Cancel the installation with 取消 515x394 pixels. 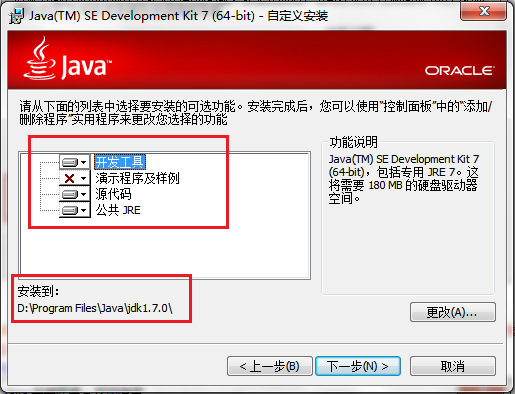453,366
